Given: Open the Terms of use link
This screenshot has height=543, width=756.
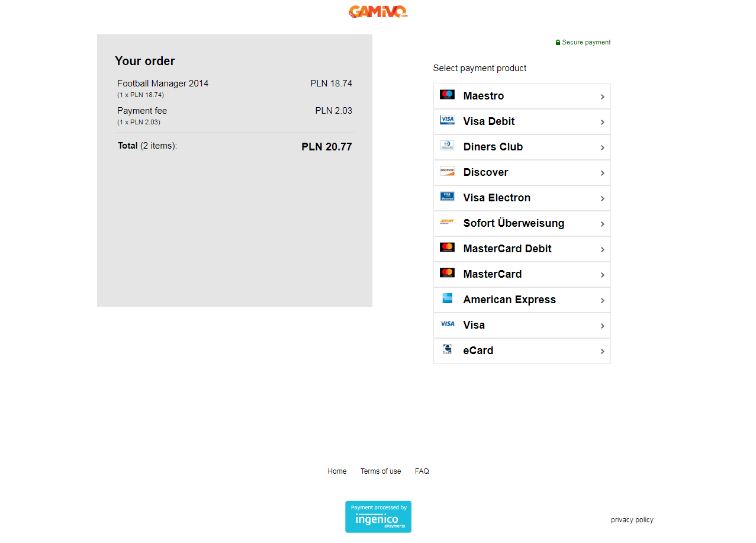Looking at the screenshot, I should pos(381,471).
